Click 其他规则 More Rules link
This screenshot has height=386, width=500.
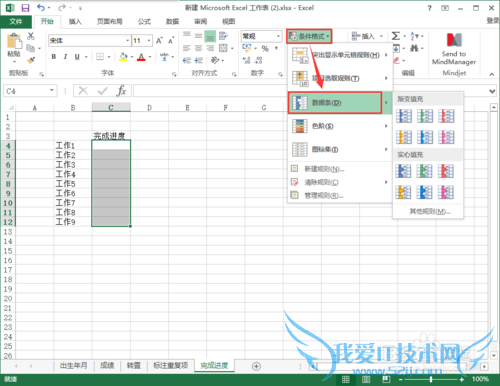(430, 211)
